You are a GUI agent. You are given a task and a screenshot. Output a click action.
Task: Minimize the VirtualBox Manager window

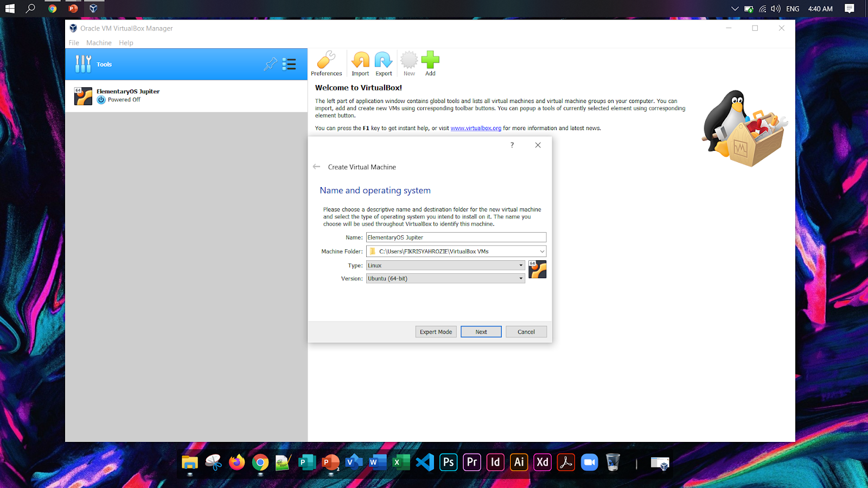(729, 28)
